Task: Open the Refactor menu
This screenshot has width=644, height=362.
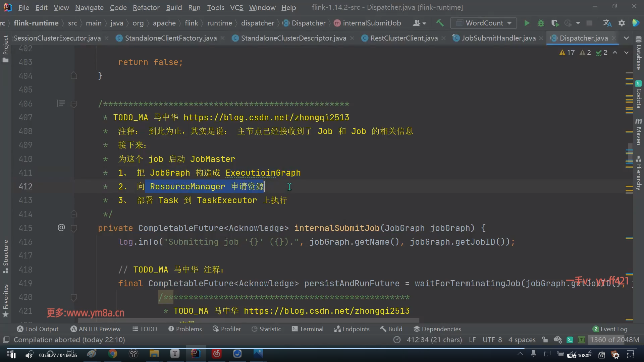Action: coord(146,7)
